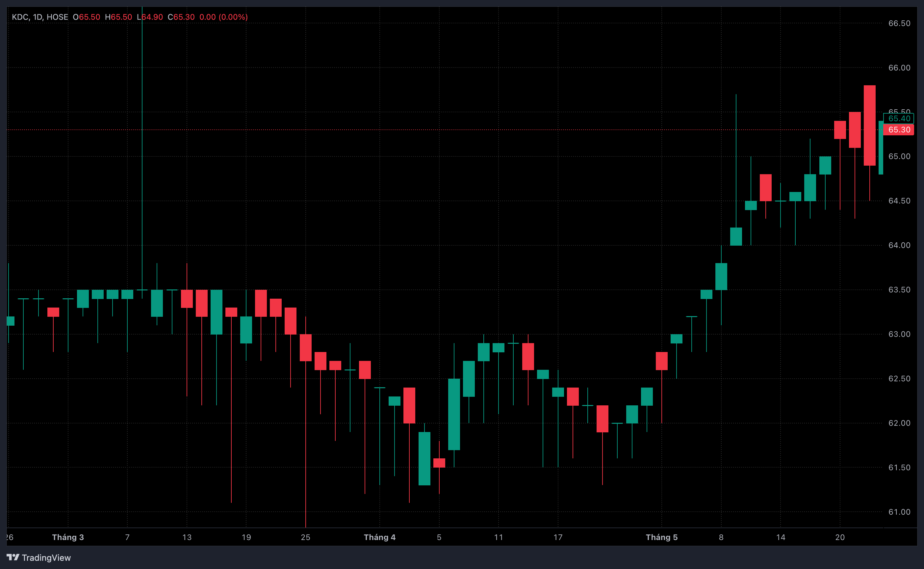Click the 14 date label on the time axis
This screenshot has height=569, width=924.
781,537
